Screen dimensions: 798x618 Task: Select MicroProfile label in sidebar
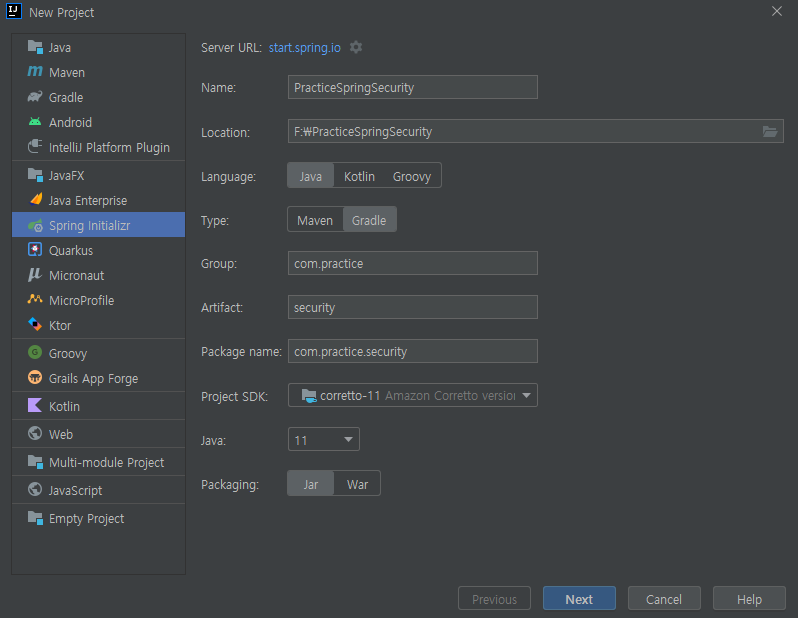[81, 300]
